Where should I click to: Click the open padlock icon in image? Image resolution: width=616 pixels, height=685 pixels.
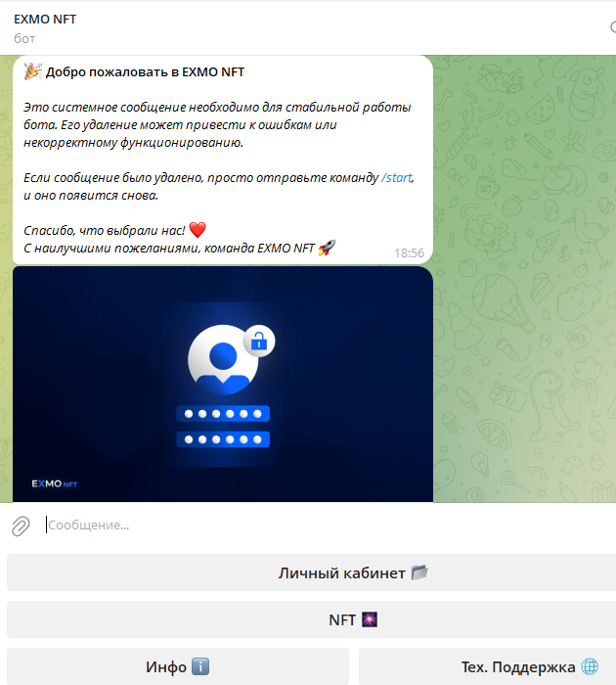(x=259, y=342)
